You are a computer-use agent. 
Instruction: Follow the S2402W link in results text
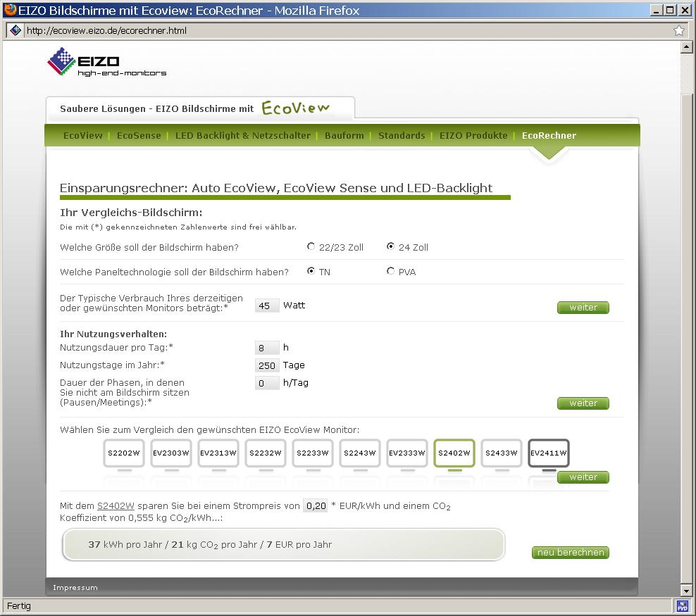click(116, 506)
